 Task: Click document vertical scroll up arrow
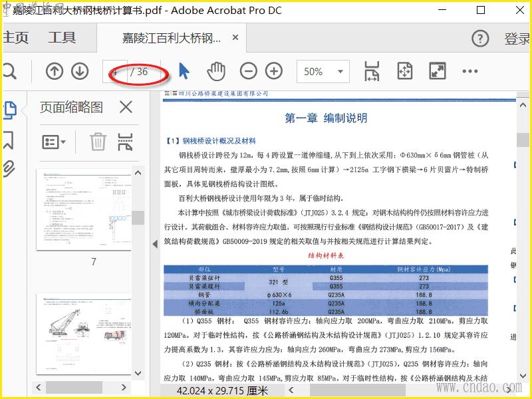tap(523, 105)
